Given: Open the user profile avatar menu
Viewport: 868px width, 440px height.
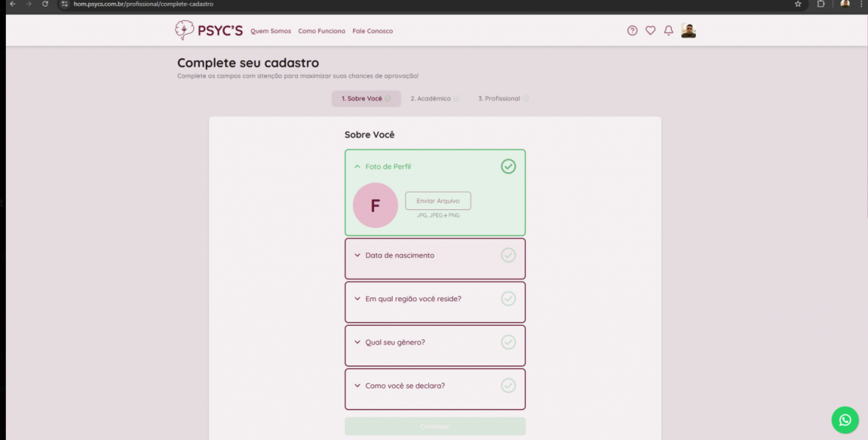Looking at the screenshot, I should click(688, 30).
